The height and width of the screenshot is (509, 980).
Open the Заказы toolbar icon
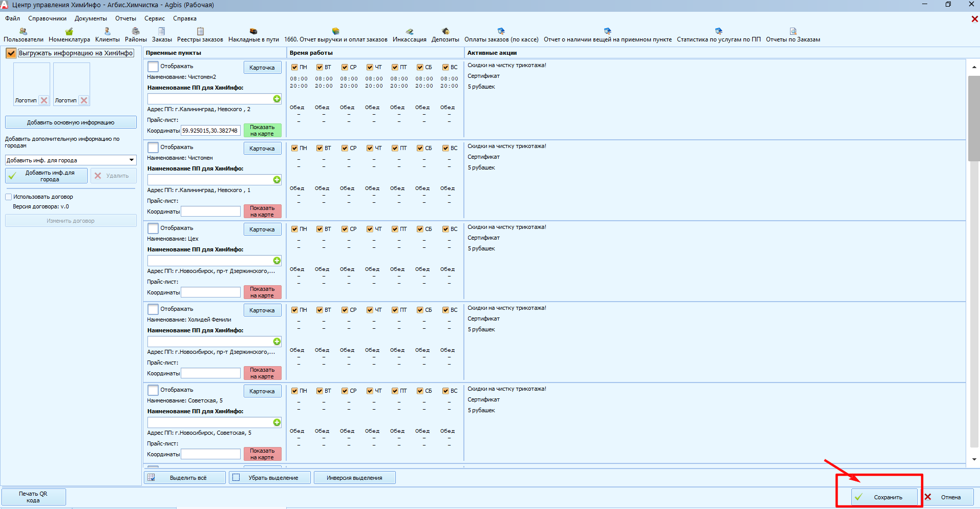(162, 35)
